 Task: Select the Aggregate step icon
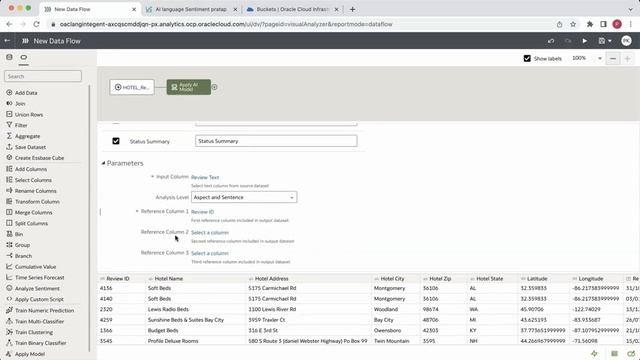9,136
